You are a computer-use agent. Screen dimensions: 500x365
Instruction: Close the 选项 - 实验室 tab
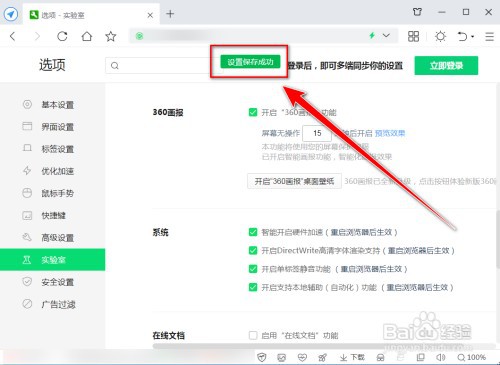(150, 15)
